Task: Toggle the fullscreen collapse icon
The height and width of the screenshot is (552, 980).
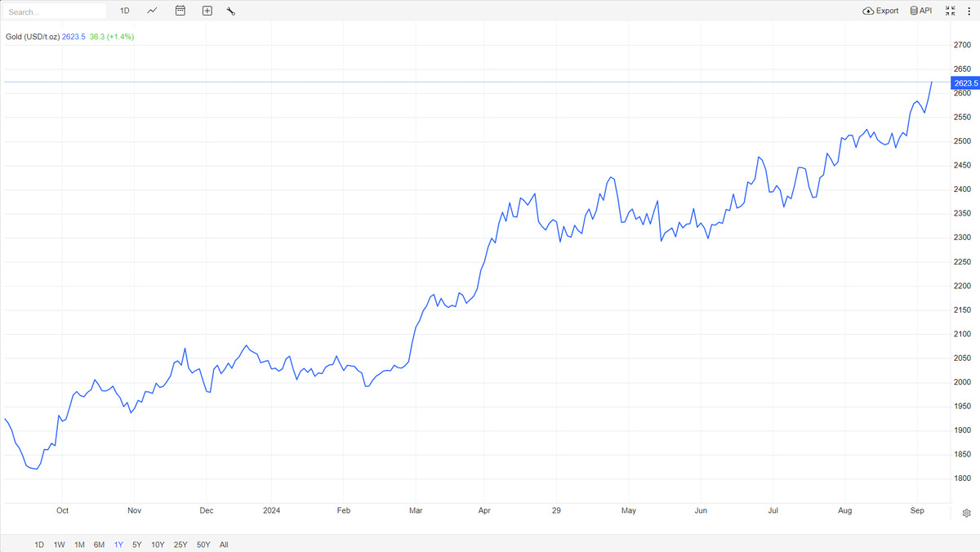Action: [x=951, y=11]
